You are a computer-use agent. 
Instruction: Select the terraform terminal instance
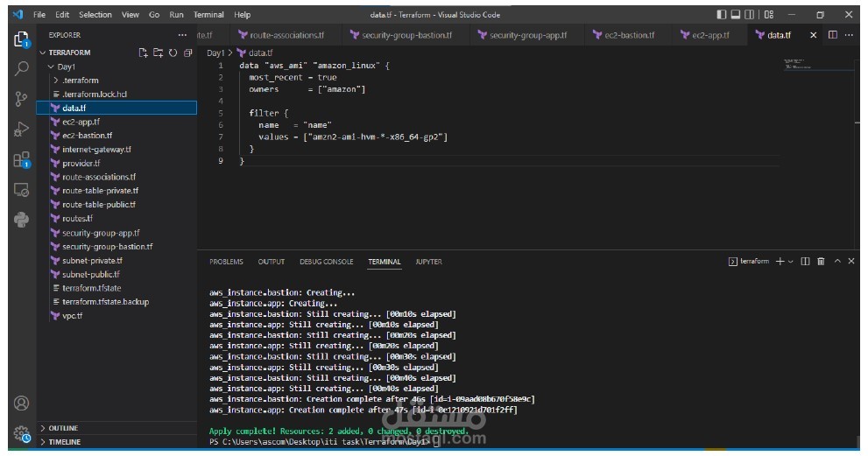point(749,261)
